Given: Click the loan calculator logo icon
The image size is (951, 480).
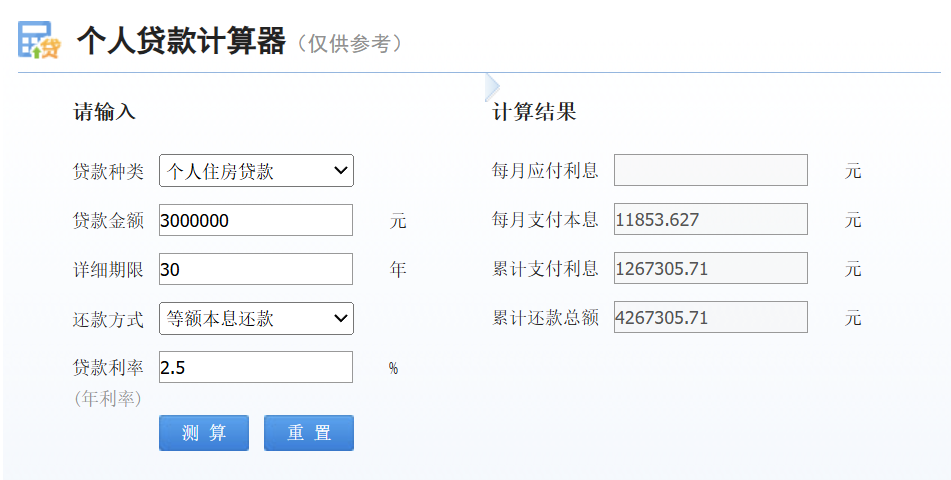Looking at the screenshot, I should point(39,40).
